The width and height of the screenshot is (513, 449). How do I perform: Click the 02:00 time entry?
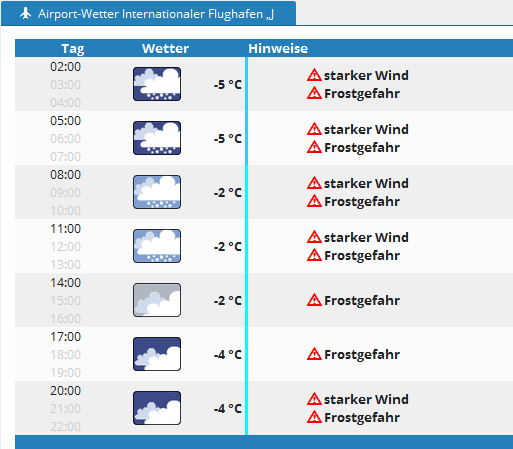click(65, 67)
